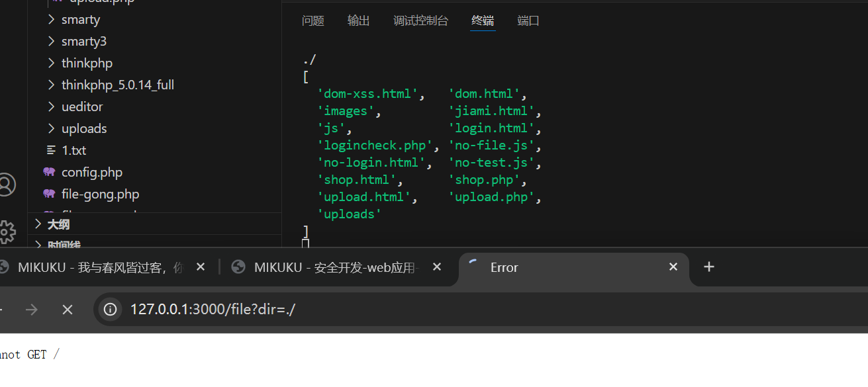
Task: Expand the 时间线 timeline section
Action: point(38,245)
